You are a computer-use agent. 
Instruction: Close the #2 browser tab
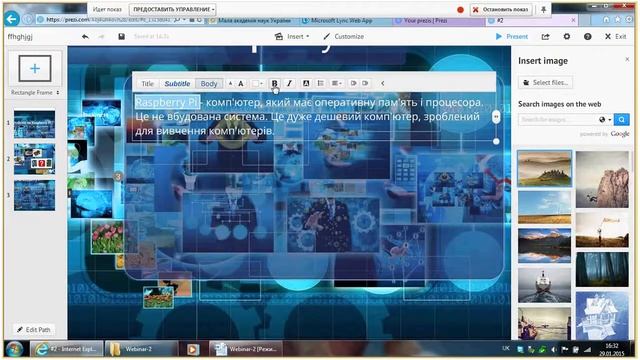point(573,20)
